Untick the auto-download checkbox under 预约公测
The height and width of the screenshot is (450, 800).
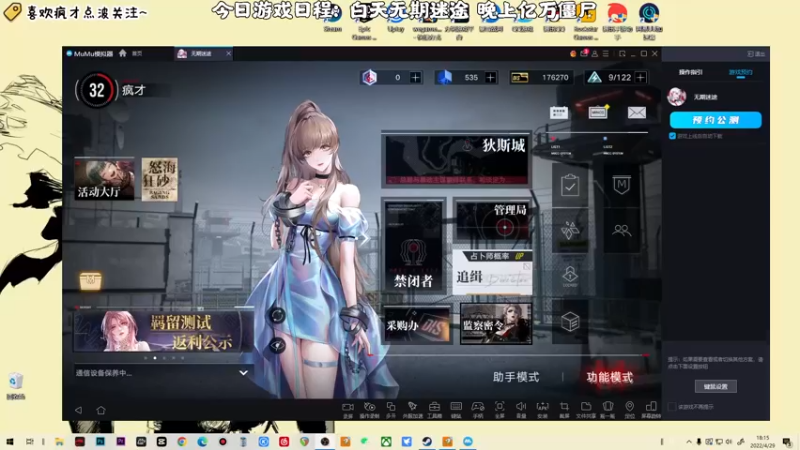[x=672, y=136]
